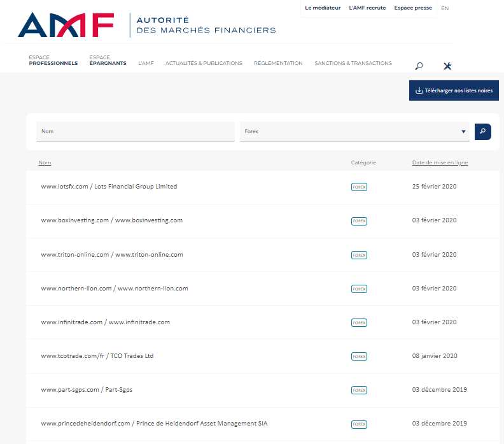Open the site search magnifier icon
Viewport: 504px width, 444px height.
pos(419,66)
